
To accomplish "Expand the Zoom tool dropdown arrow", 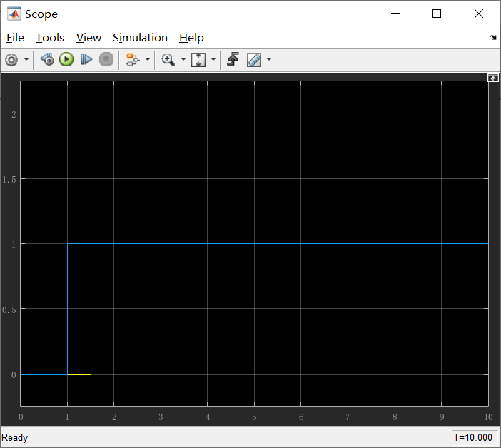I will (x=183, y=60).
